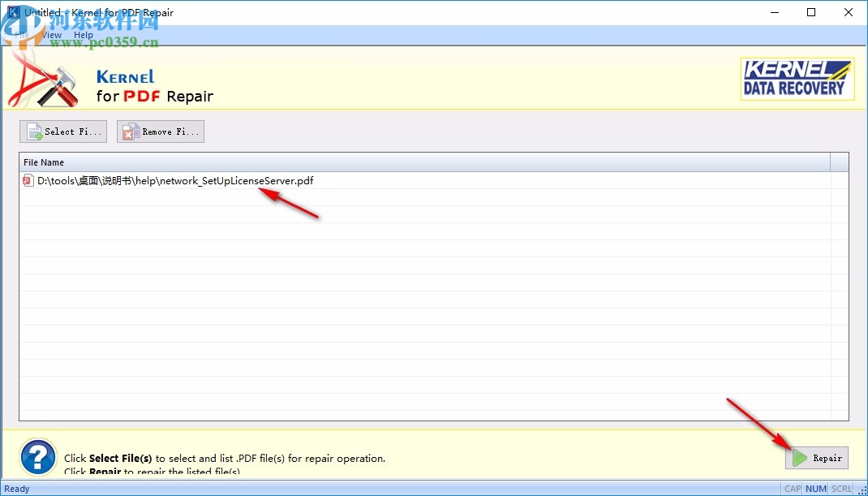Image resolution: width=868 pixels, height=496 pixels.
Task: Click the File Name column header
Action: pyautogui.click(x=44, y=162)
